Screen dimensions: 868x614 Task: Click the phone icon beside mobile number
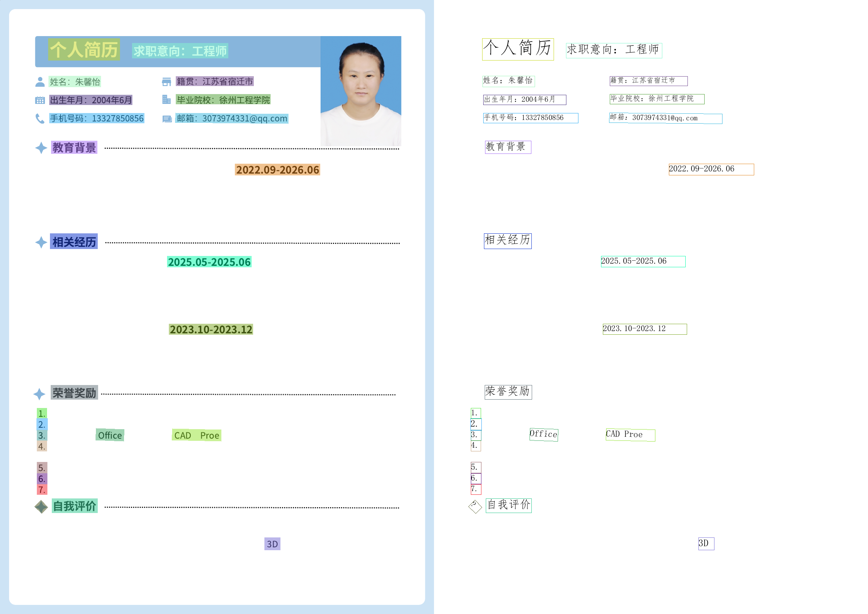[x=40, y=119]
